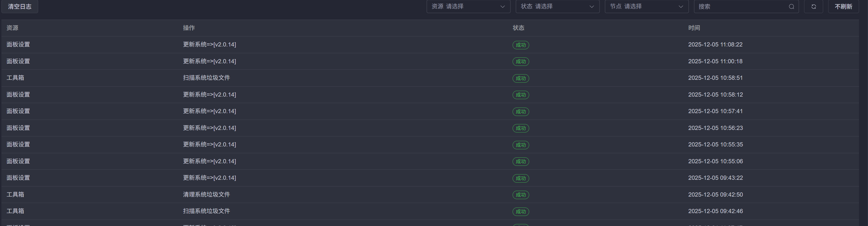Click 成功 badge for 10:58:51 scan entry
This screenshot has width=868, height=226.
(520, 78)
